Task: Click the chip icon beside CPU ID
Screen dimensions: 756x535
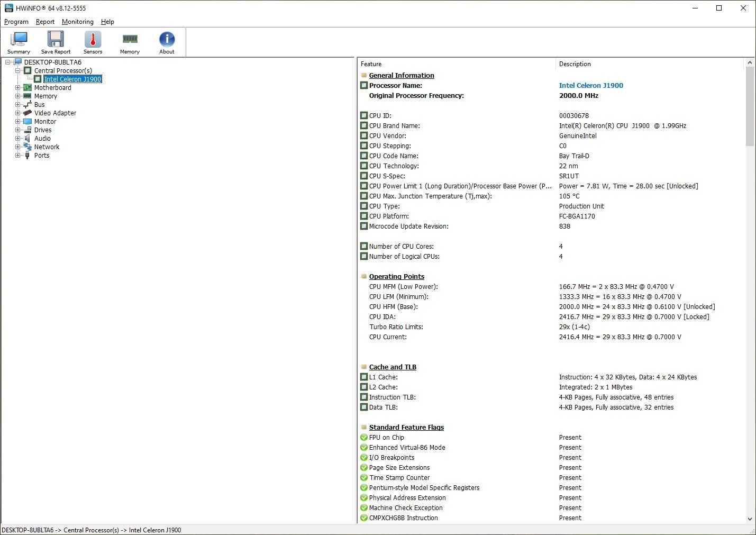Action: tap(364, 116)
